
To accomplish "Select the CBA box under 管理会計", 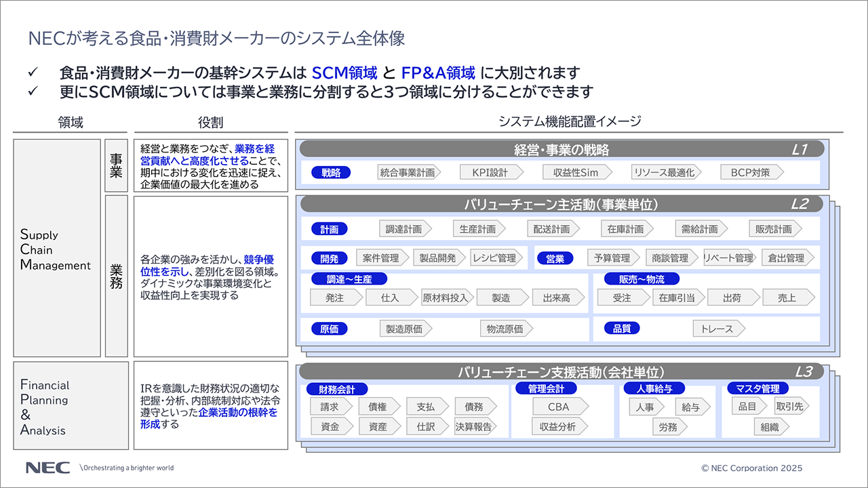I will point(559,407).
